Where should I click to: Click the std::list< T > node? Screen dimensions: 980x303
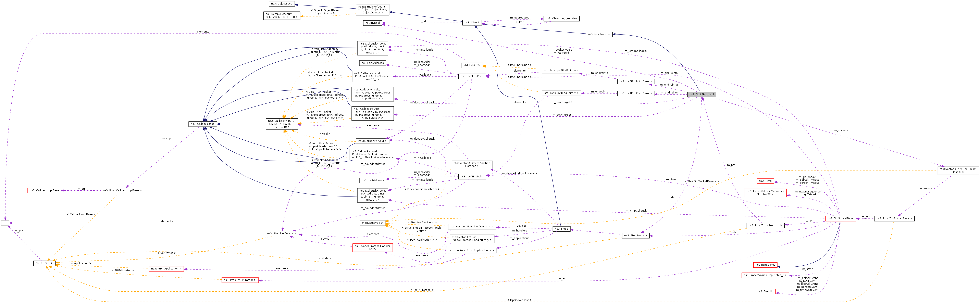(x=472, y=65)
